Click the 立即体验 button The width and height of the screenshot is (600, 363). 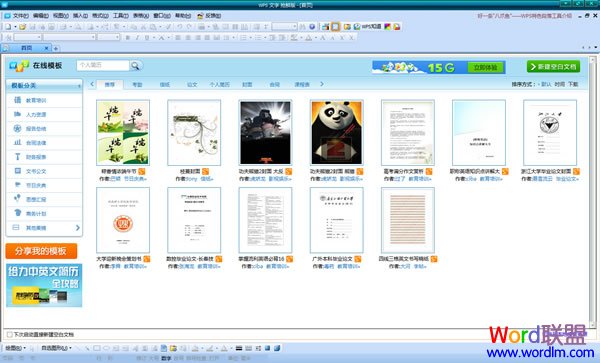tap(486, 68)
